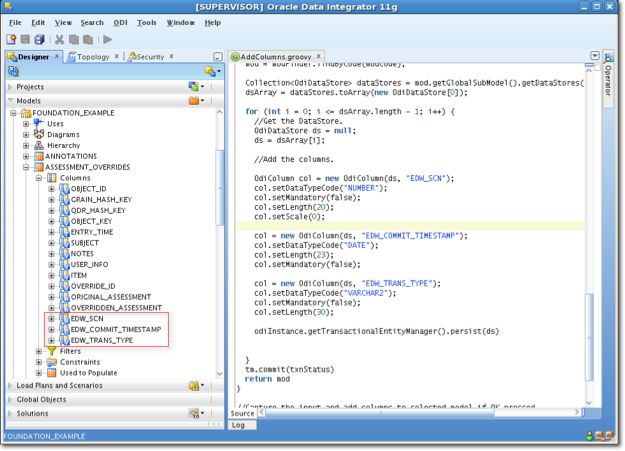Open the File menu

tap(15, 23)
